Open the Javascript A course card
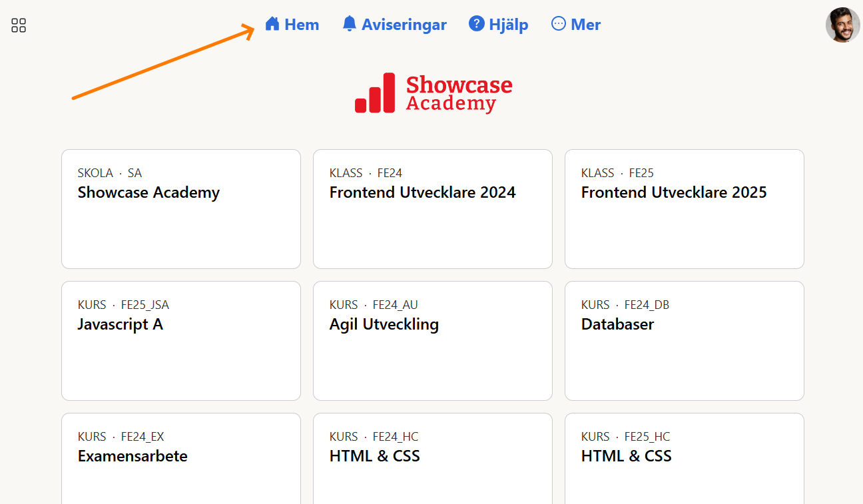This screenshot has height=504, width=863. pos(181,341)
